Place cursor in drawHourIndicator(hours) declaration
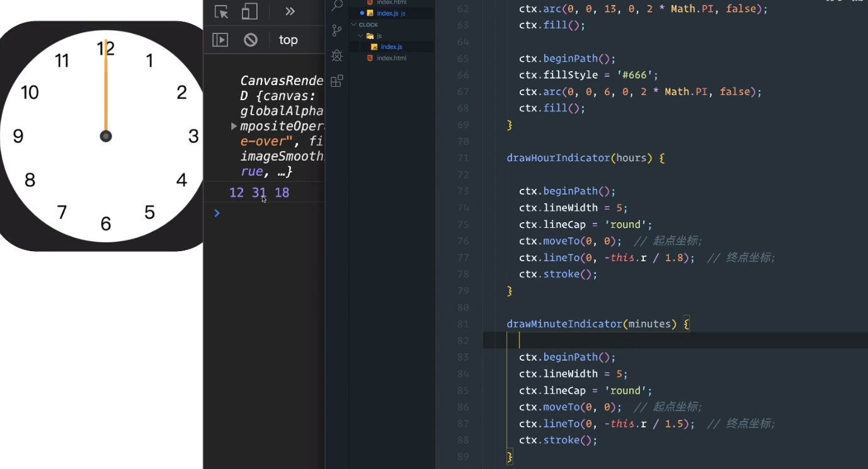The height and width of the screenshot is (469, 868). click(x=586, y=158)
